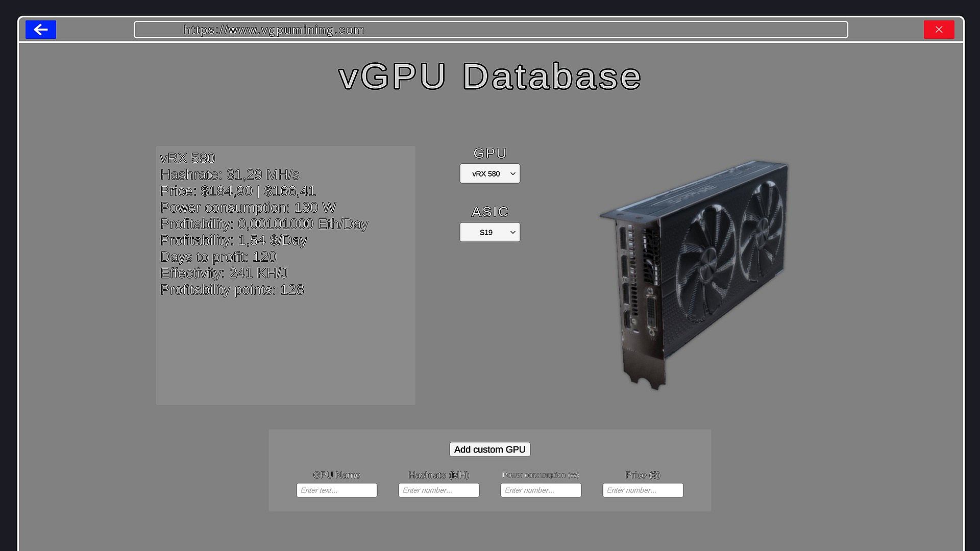This screenshot has height=551, width=980.
Task: Click the Price ($) input field
Action: pyautogui.click(x=643, y=490)
